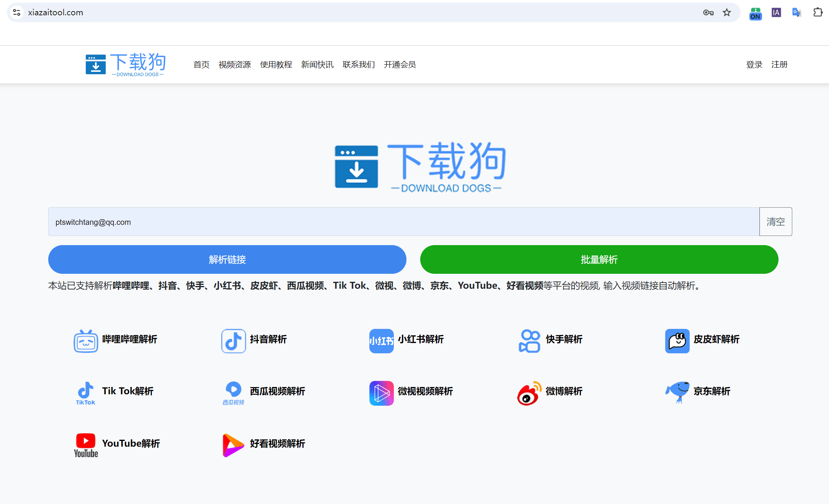The height and width of the screenshot is (504, 829).
Task: Open 微博解析 link text
Action: click(x=564, y=391)
